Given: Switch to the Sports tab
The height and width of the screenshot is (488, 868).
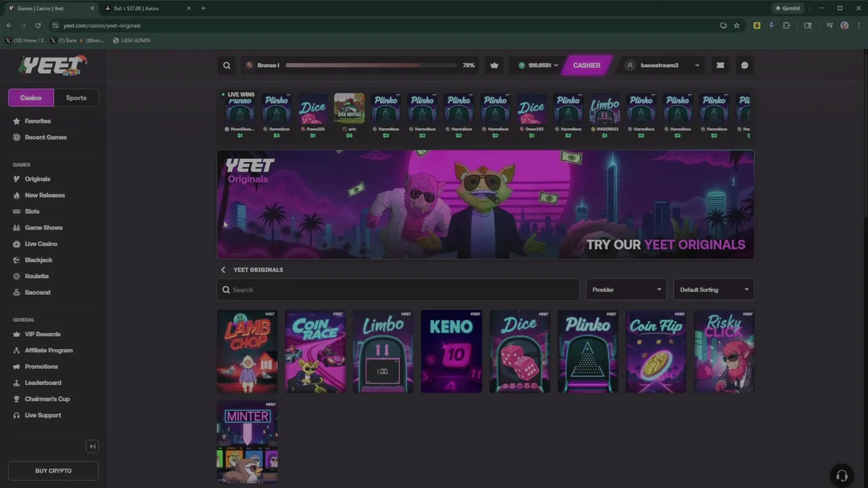Looking at the screenshot, I should click(76, 98).
